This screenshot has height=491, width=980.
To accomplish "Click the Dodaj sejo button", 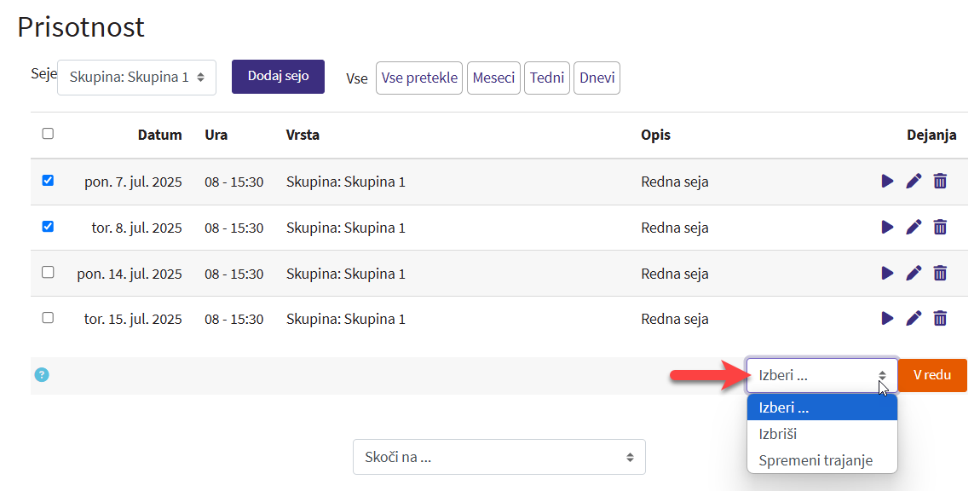I will pyautogui.click(x=278, y=76).
